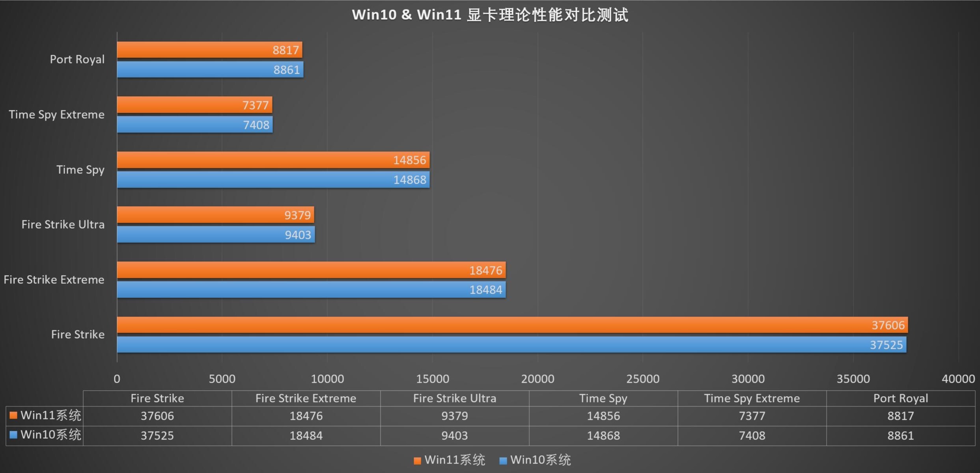This screenshot has width=980, height=473.
Task: Select blue Fire Strike Extreme 18484 bar
Action: pyautogui.click(x=311, y=290)
